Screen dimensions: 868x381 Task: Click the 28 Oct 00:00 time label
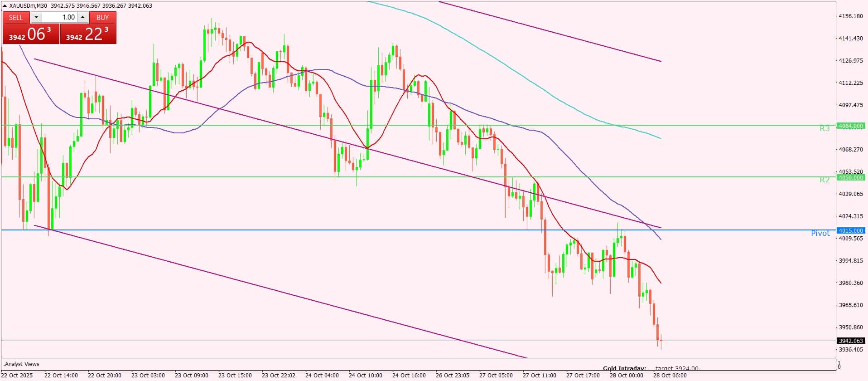(x=627, y=376)
